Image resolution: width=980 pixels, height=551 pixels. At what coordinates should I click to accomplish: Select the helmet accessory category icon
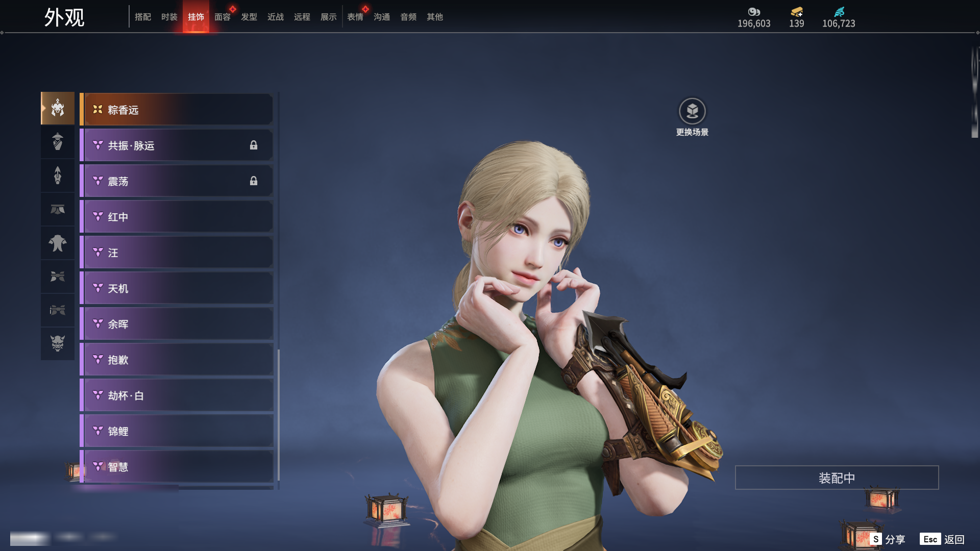tap(58, 108)
